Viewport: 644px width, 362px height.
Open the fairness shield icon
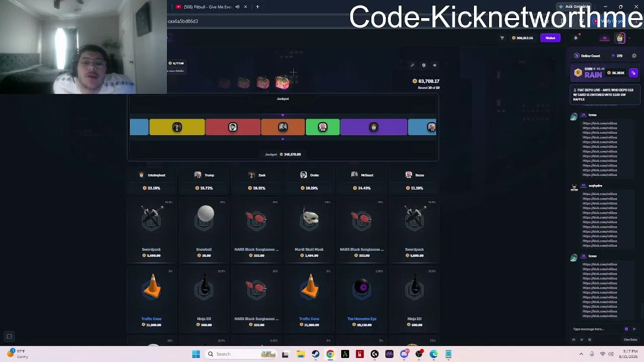coord(424,65)
